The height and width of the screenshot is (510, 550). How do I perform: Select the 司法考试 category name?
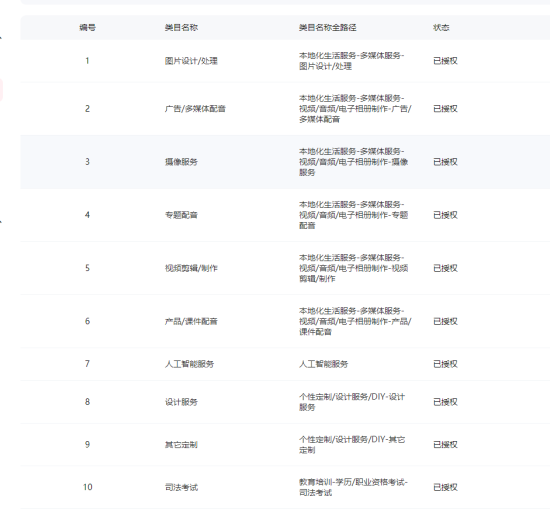point(181,487)
